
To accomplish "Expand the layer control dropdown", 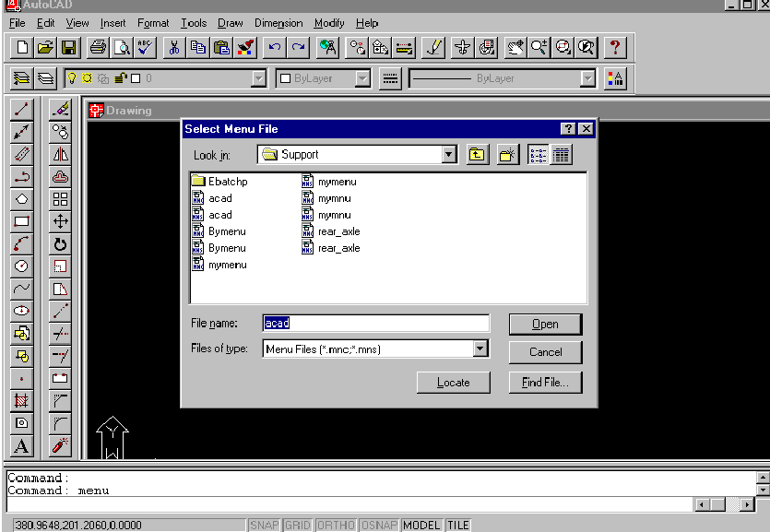I will pos(259,78).
